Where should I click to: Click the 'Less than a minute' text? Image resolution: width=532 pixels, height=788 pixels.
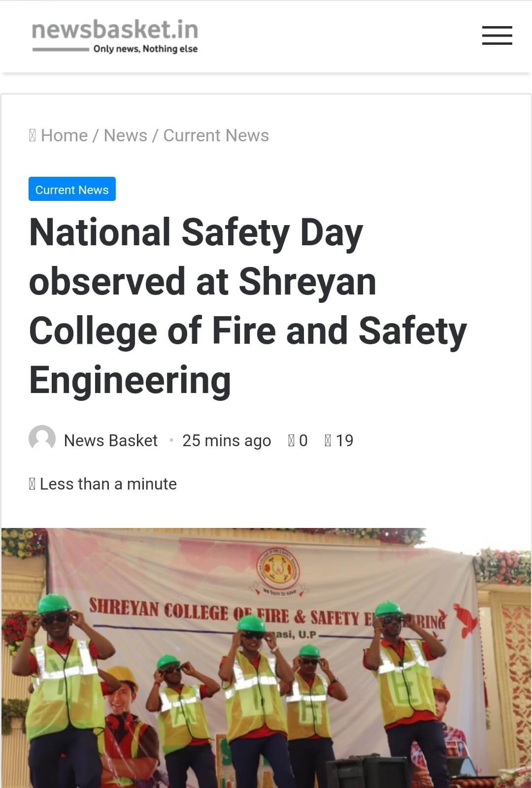(x=108, y=484)
